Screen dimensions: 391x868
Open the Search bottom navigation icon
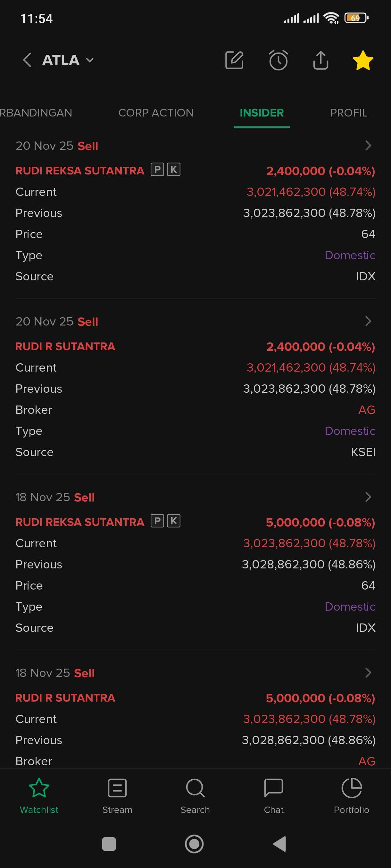[195, 795]
